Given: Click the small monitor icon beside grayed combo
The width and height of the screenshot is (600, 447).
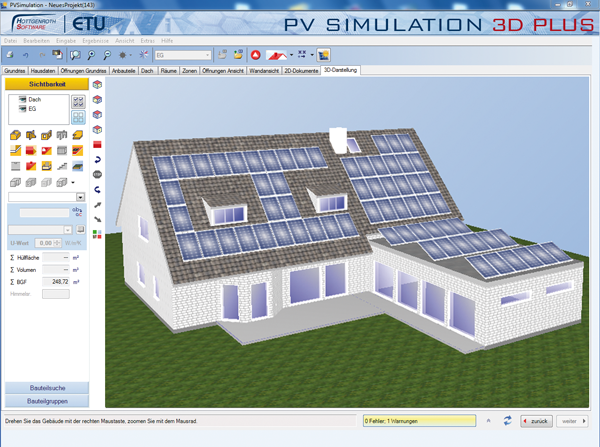Looking at the screenshot, I should 80,229.
